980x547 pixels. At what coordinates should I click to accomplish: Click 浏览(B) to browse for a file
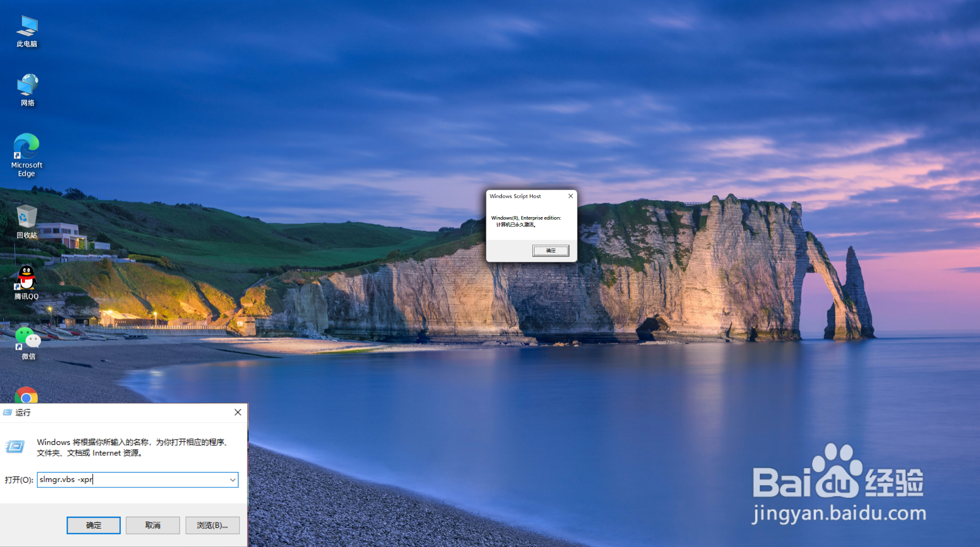coord(212,525)
